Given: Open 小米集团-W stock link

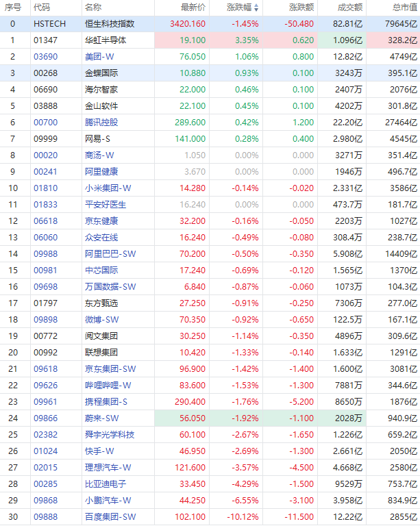Looking at the screenshot, I should [x=108, y=188].
